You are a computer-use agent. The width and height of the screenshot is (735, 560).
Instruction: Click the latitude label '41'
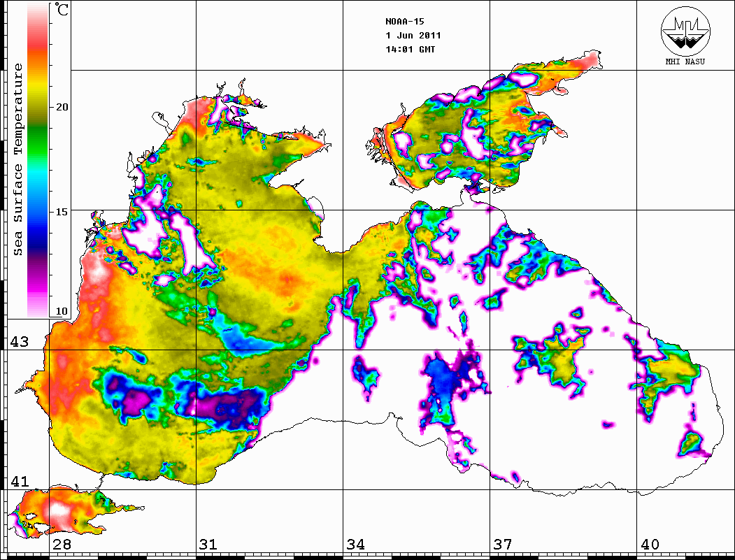[x=19, y=481]
